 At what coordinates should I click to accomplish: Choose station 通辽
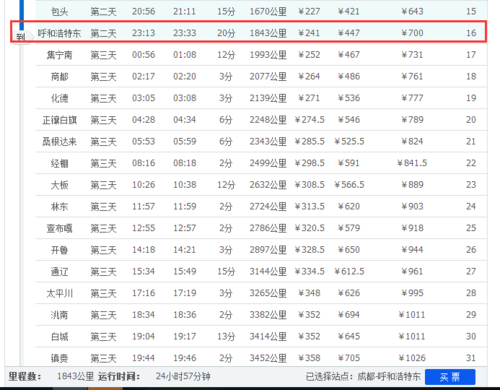(x=59, y=272)
